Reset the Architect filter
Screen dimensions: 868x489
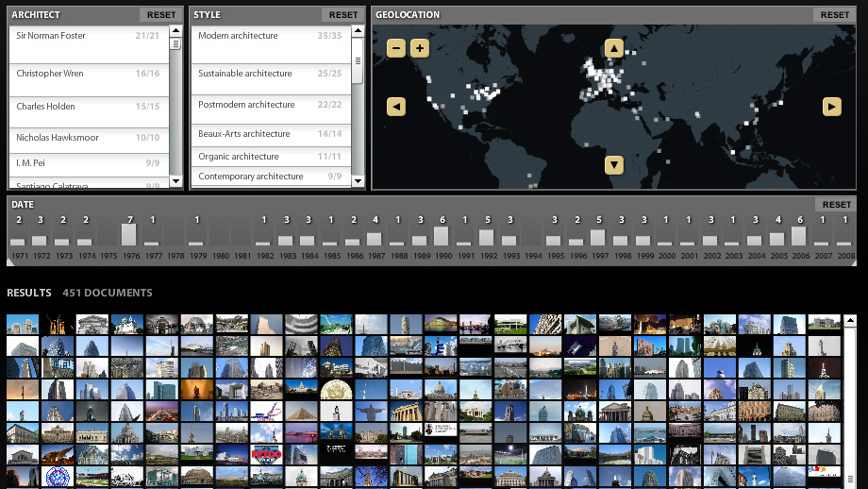click(161, 15)
